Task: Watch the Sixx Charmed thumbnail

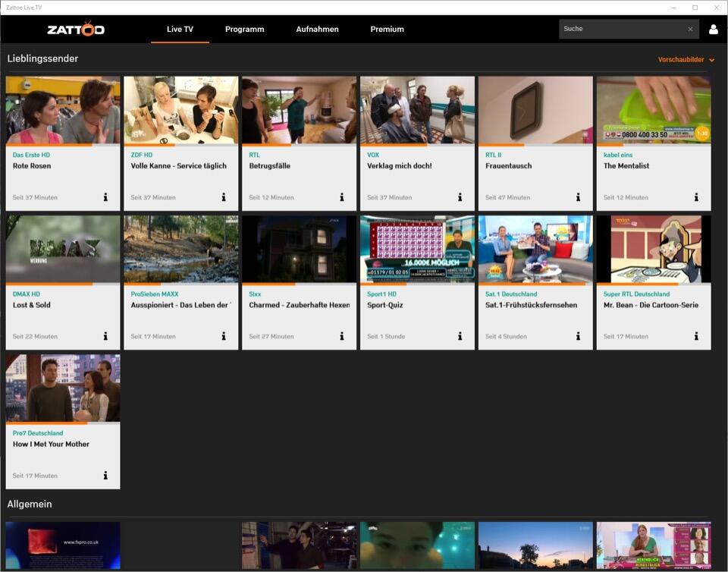Action: click(299, 250)
